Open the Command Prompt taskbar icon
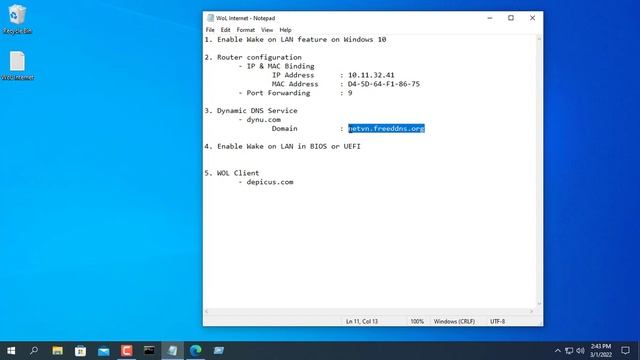 [149, 351]
